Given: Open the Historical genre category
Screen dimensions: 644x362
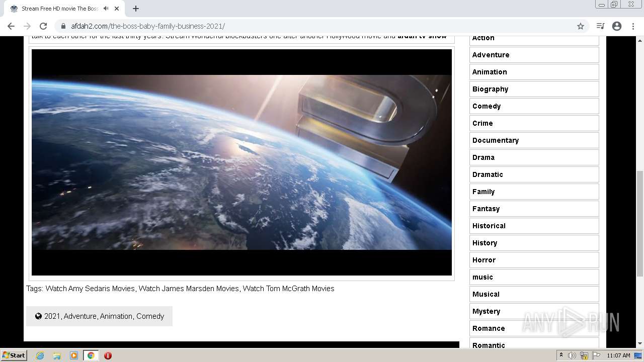Looking at the screenshot, I should [x=534, y=226].
